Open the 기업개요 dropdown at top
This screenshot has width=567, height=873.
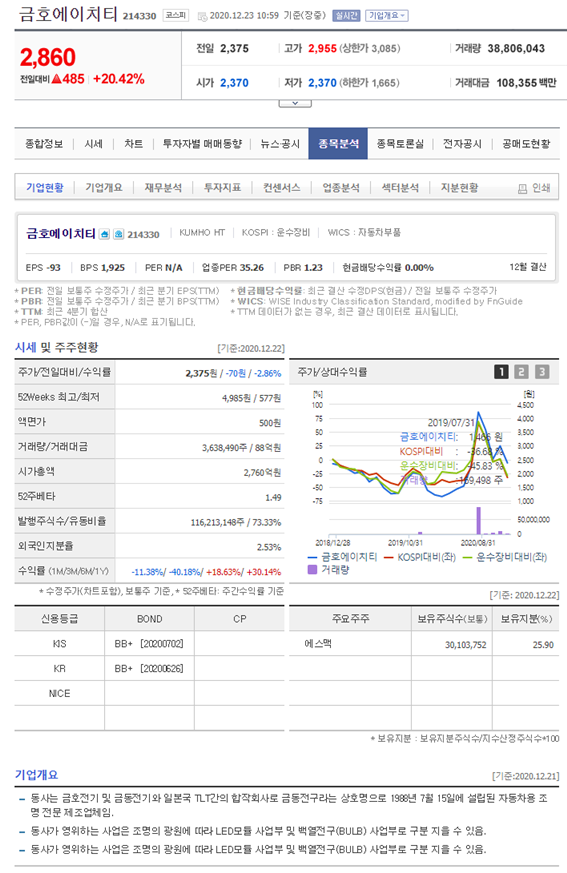(387, 16)
